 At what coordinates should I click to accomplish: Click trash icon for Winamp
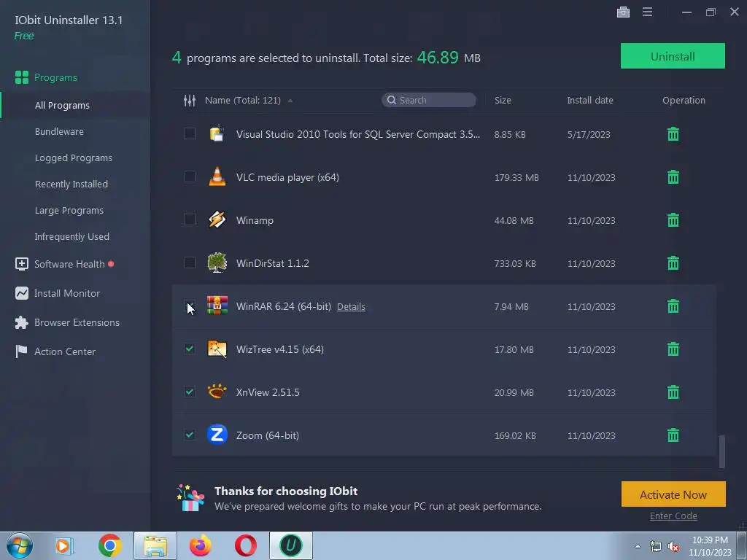tap(673, 220)
